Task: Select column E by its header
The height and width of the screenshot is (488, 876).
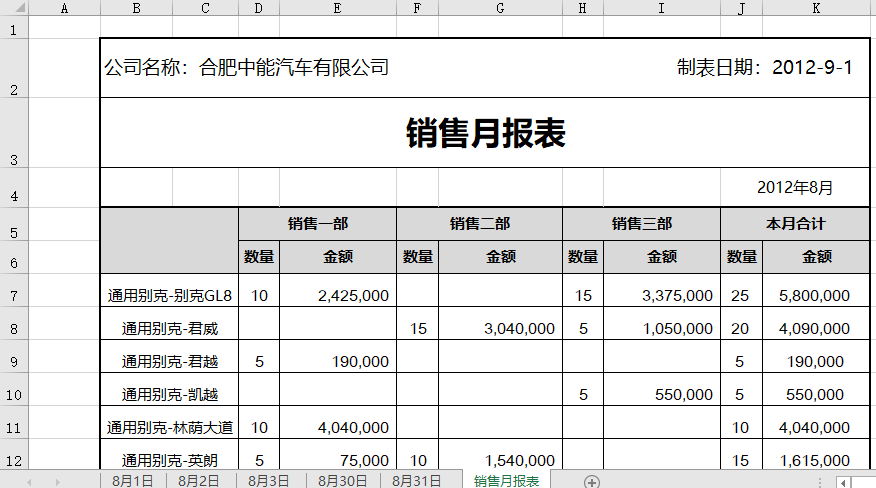Action: click(x=337, y=8)
